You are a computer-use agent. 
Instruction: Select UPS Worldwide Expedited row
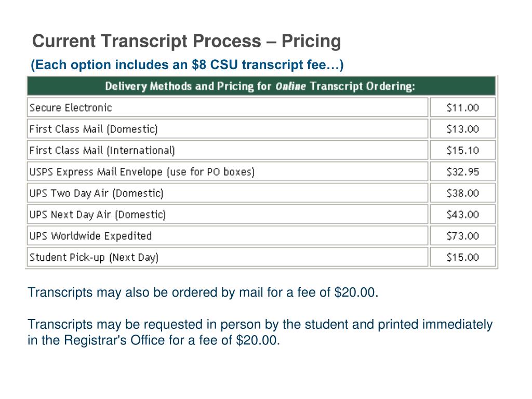pos(90,236)
